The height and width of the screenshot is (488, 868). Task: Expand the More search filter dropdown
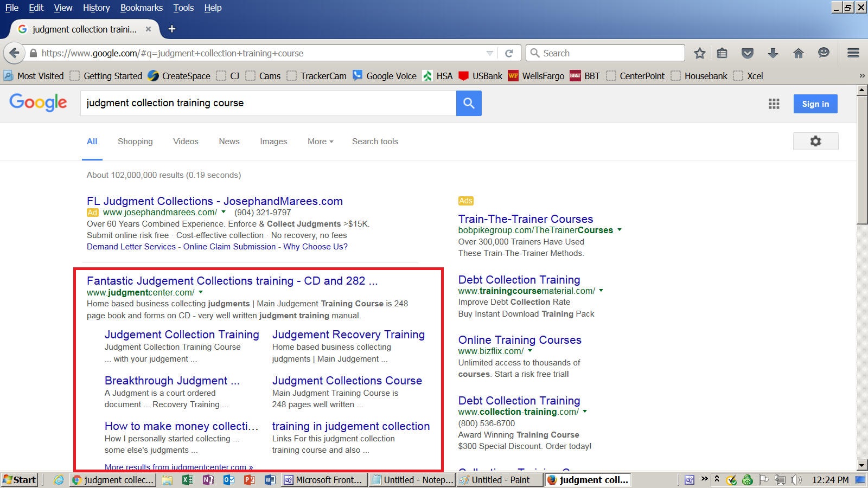click(320, 142)
